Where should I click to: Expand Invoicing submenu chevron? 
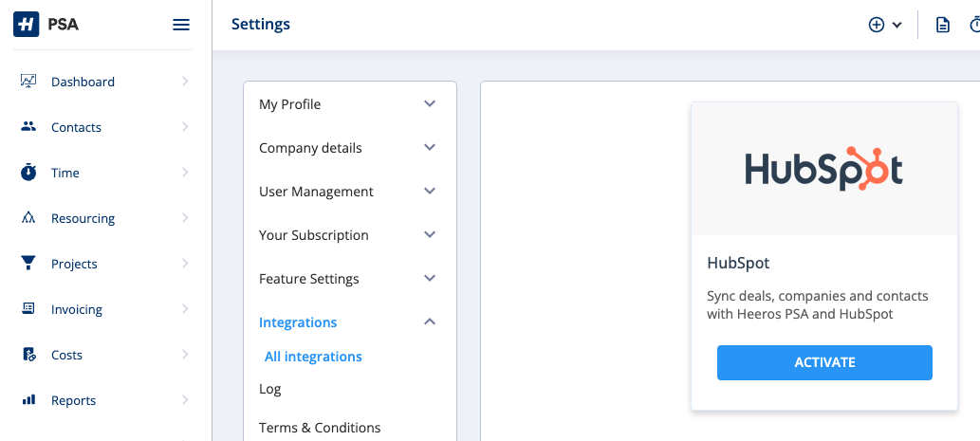click(185, 309)
